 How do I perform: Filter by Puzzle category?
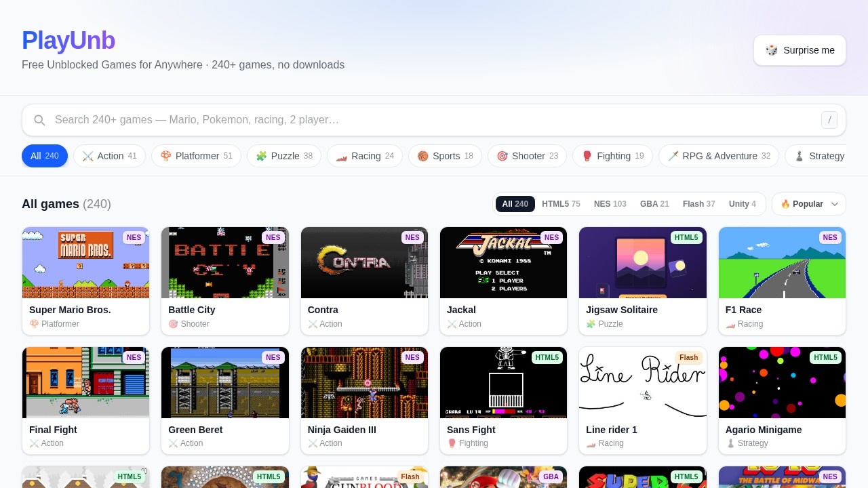click(x=284, y=156)
